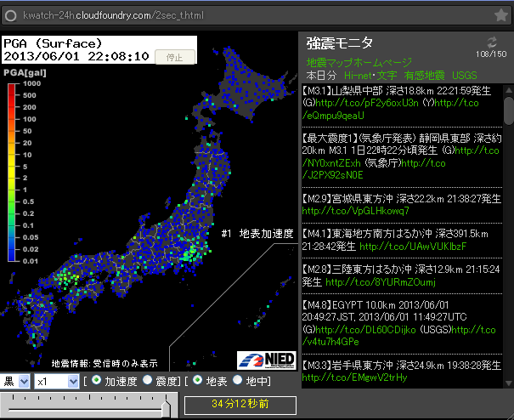
Task: Open the USGS link in header
Action: click(x=464, y=76)
